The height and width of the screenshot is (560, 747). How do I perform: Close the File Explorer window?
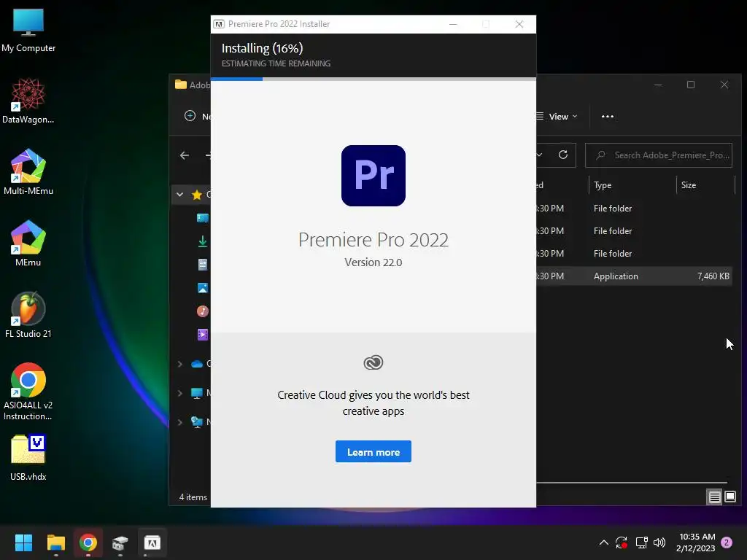(724, 85)
